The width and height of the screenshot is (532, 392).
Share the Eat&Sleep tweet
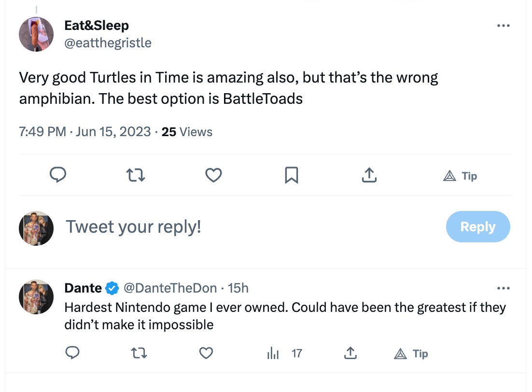369,175
